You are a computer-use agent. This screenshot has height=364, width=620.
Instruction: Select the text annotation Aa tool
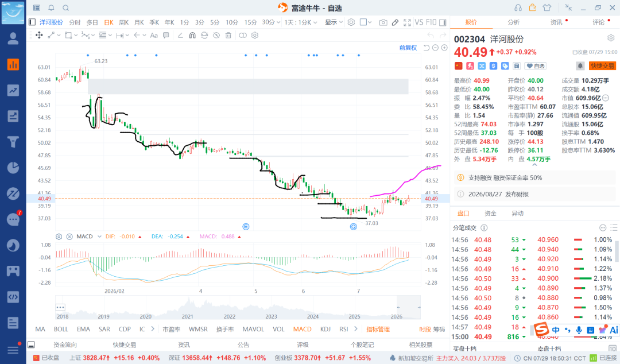pos(154,35)
